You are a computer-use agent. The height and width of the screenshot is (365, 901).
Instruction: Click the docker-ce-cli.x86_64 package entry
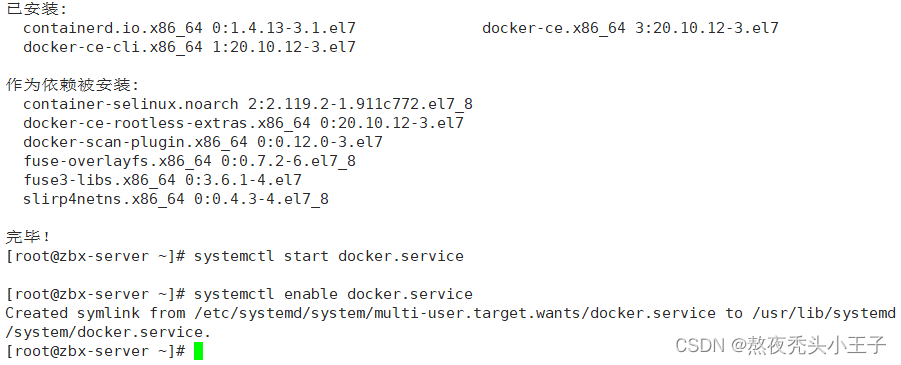(190, 47)
